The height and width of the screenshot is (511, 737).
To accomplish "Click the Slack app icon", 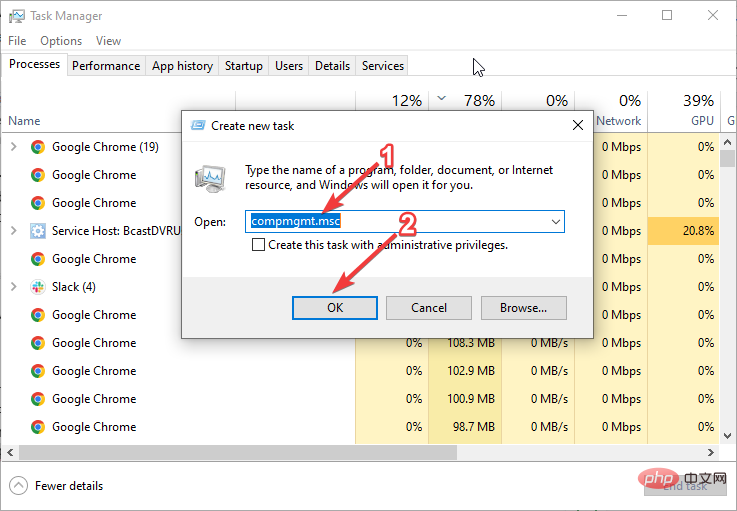I will [x=38, y=287].
